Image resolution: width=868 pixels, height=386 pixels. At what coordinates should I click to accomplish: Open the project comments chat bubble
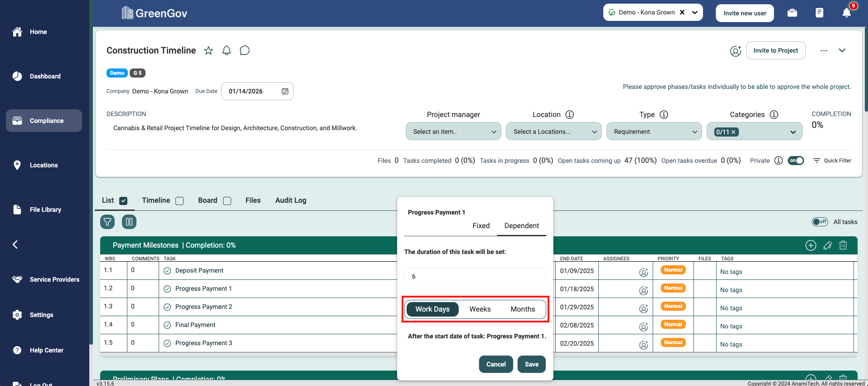pos(245,50)
